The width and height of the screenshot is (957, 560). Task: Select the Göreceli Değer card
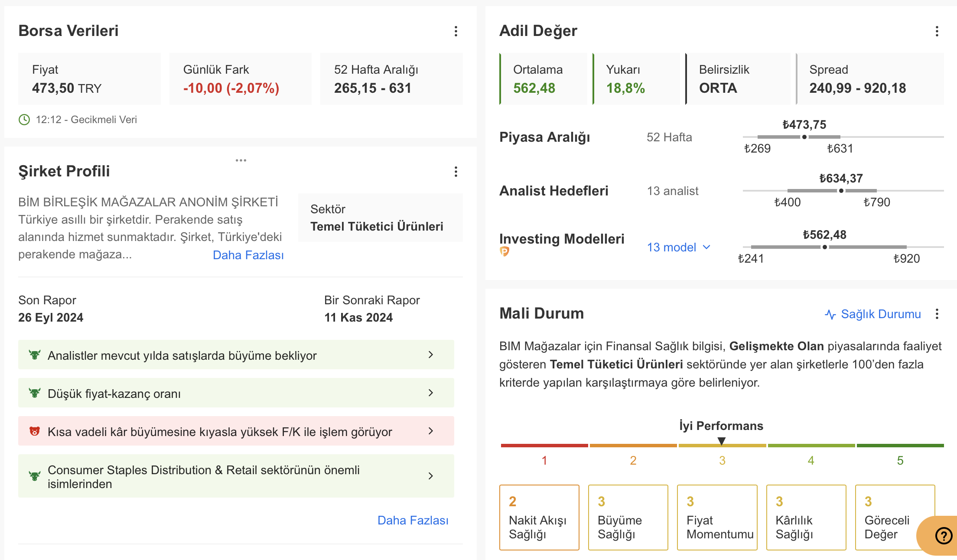pos(895,518)
